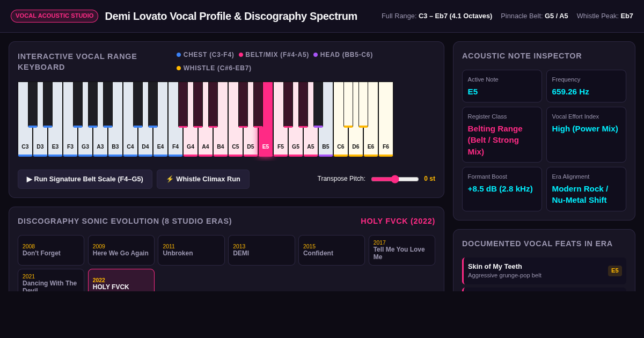
Task: Play the F6 whistle key
Action: [x=386, y=142]
